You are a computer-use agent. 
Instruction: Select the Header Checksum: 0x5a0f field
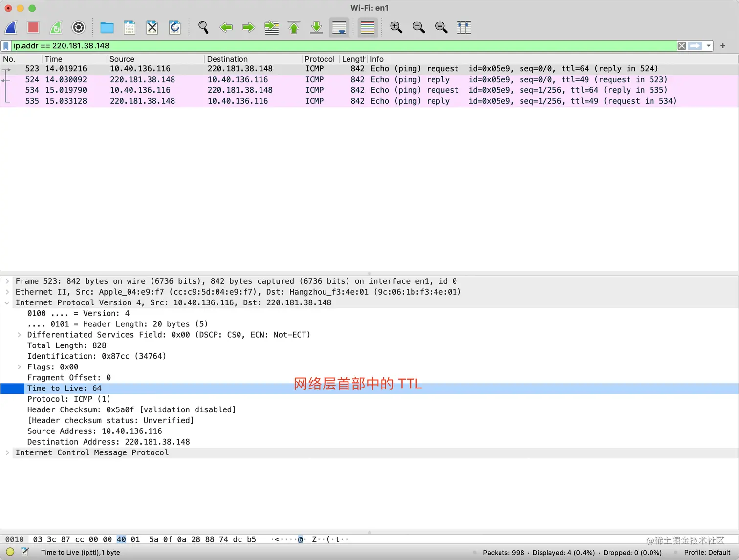[131, 410]
